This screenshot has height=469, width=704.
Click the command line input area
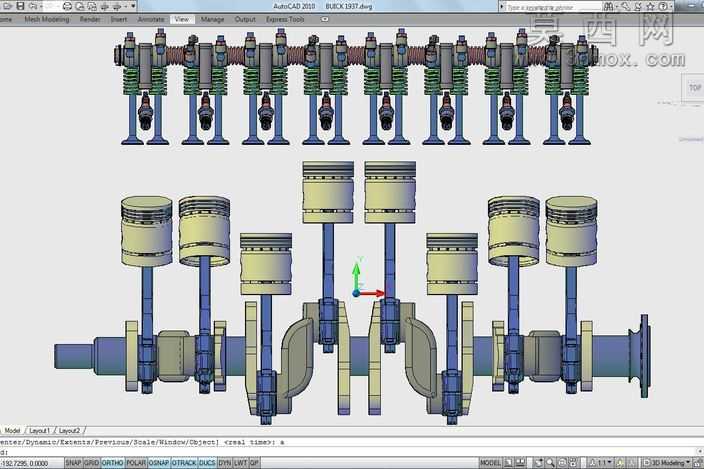(350, 452)
